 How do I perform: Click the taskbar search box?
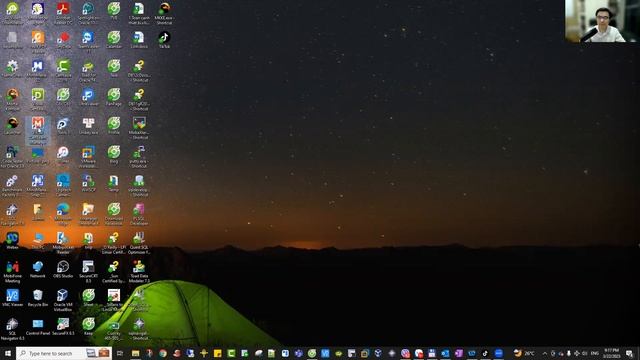point(64,353)
